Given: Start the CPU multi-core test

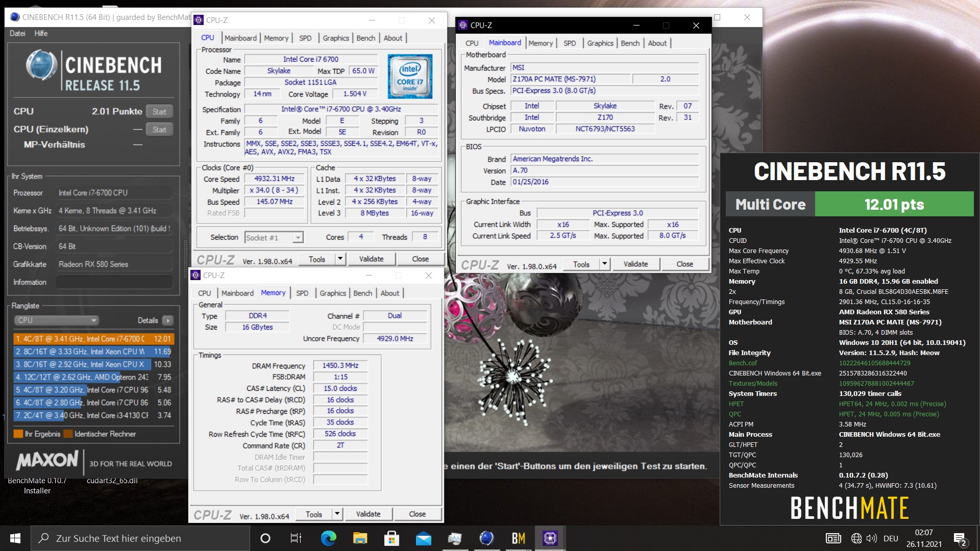Looking at the screenshot, I should coord(159,112).
